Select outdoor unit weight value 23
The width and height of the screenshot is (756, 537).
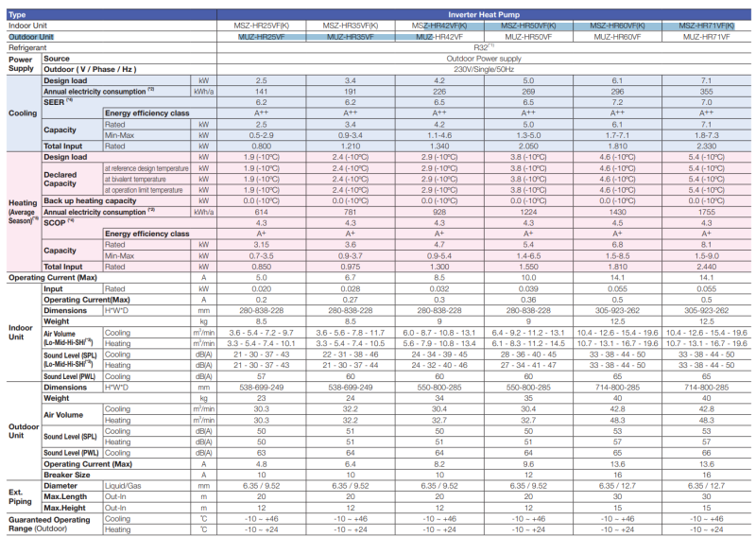[262, 399]
